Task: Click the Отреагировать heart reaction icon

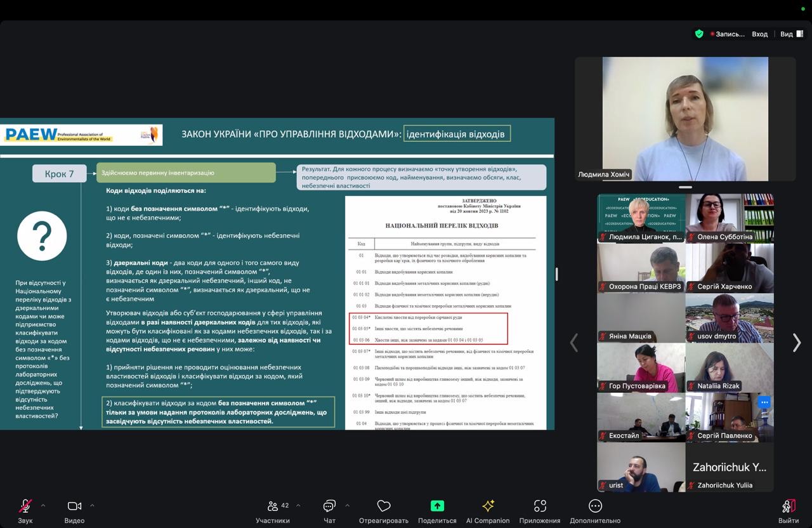Action: coord(383,506)
